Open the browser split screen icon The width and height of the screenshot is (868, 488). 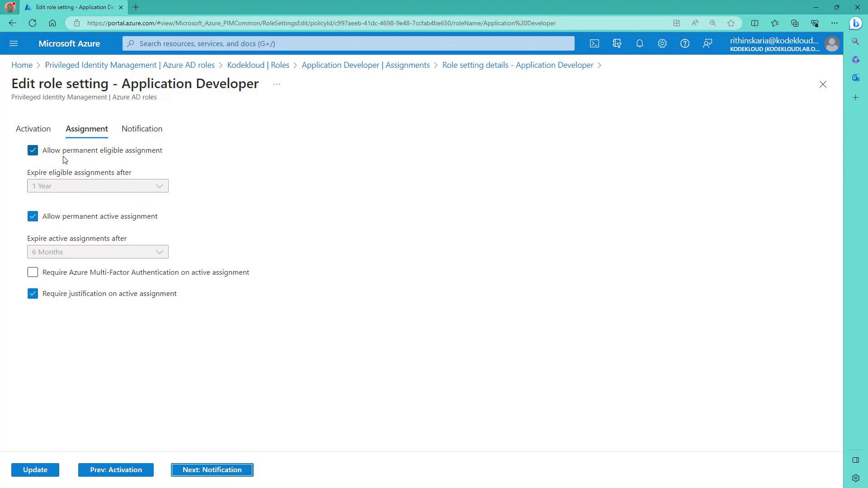coord(755,23)
